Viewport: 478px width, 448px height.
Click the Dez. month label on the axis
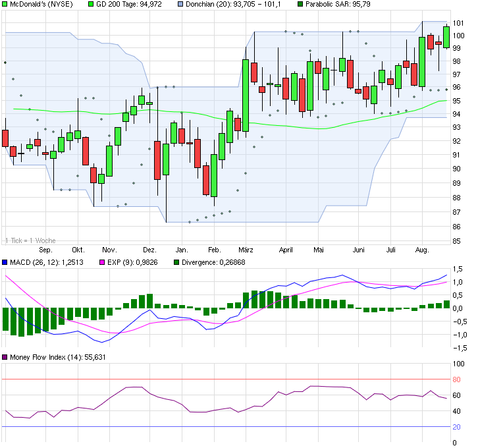tap(150, 250)
